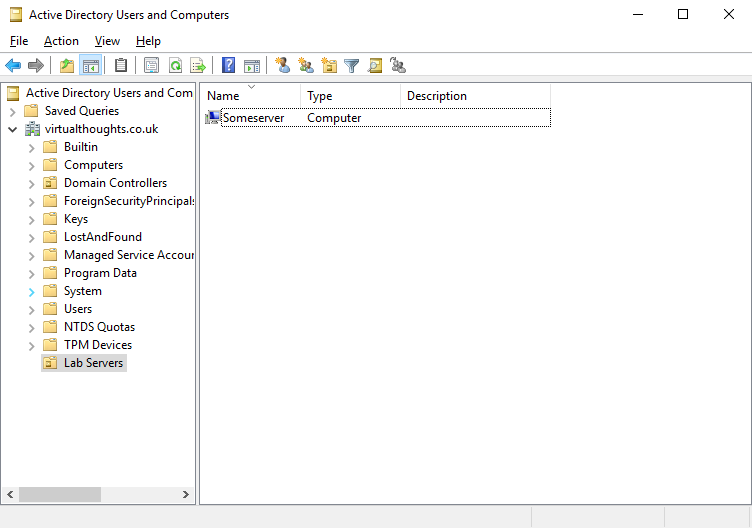Select the Users container in tree
This screenshot has width=752, height=528.
pos(78,309)
